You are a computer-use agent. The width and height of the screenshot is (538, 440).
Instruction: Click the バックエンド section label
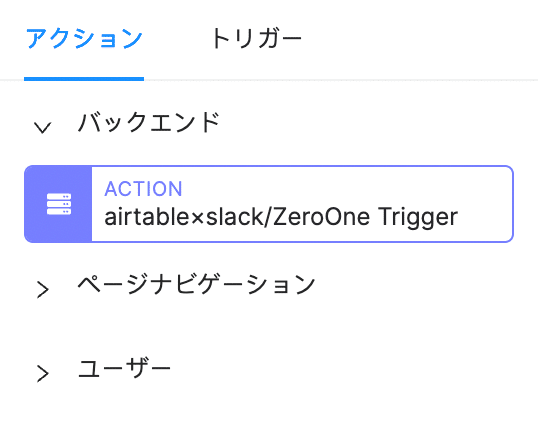coord(149,122)
